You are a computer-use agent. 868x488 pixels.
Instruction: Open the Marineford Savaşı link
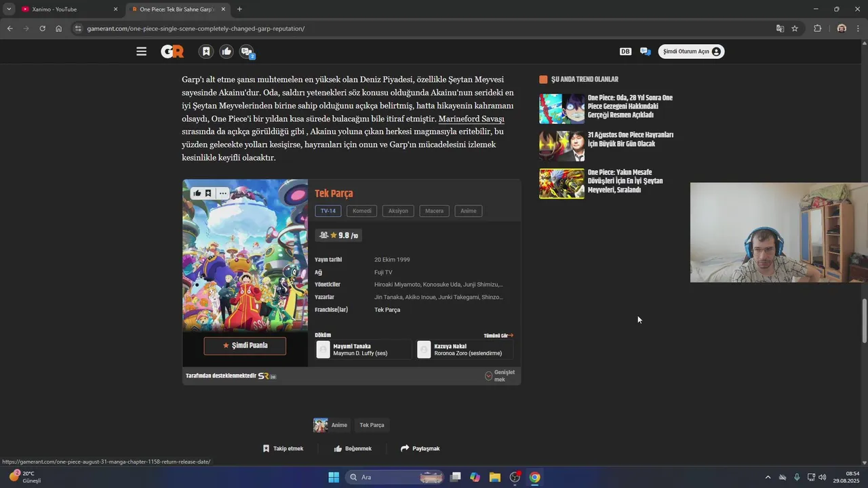coord(471,119)
